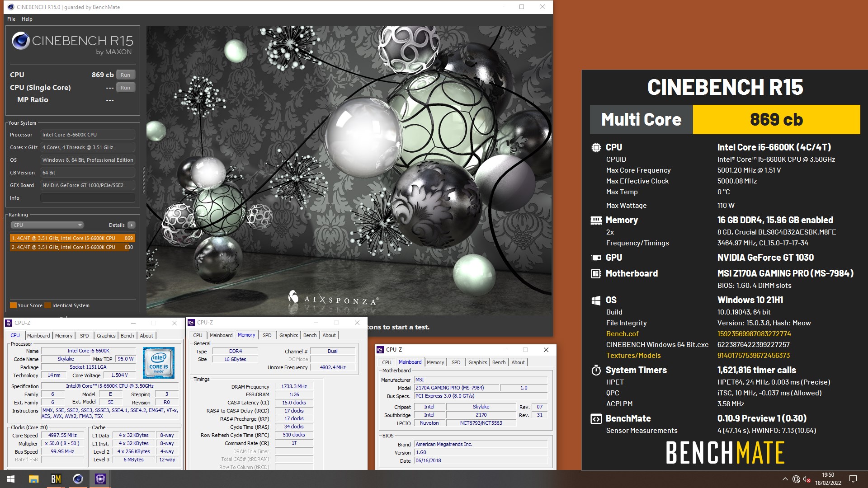Maximize the Cinebench R15 window
Screen dimensions: 868x488
pyautogui.click(x=522, y=7)
